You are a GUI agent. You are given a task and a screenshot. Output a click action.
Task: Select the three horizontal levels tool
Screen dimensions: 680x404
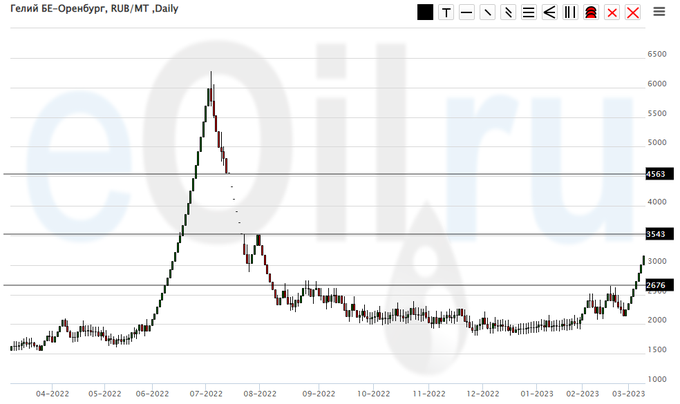tap(528, 13)
